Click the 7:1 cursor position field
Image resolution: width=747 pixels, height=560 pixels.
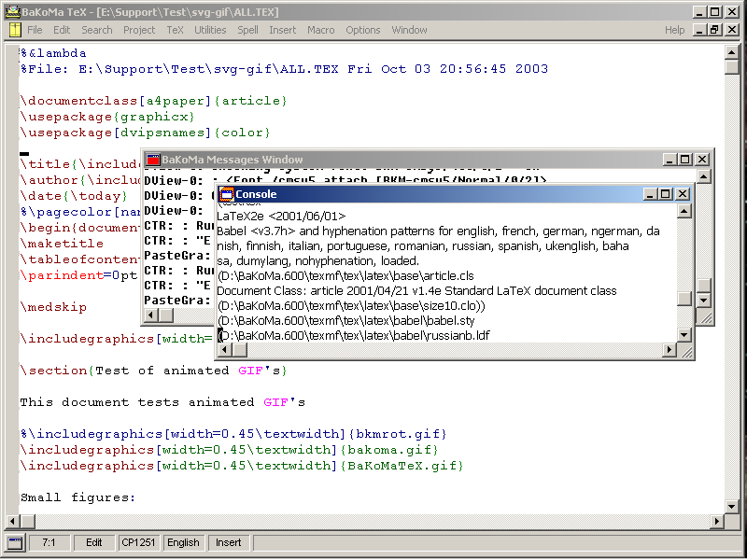coord(49,542)
